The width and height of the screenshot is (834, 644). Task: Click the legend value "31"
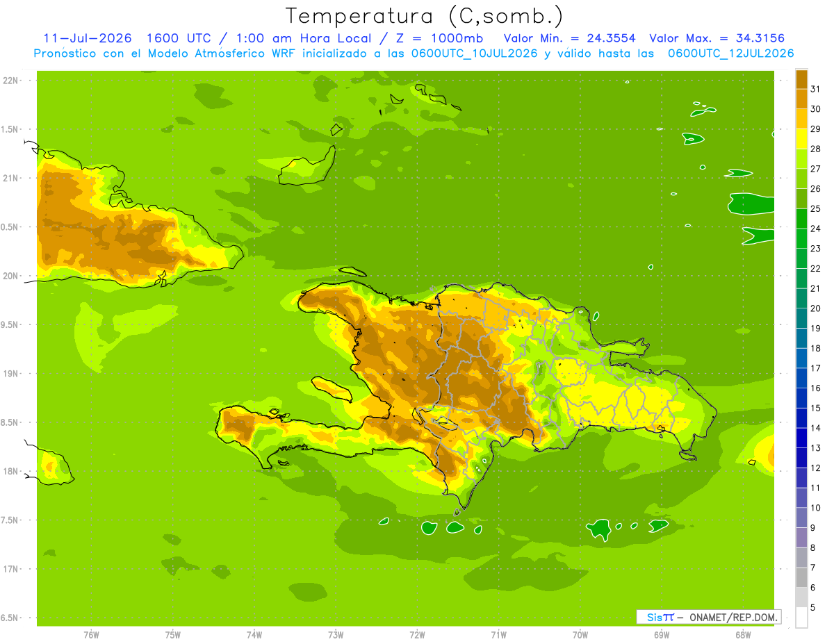(x=816, y=89)
